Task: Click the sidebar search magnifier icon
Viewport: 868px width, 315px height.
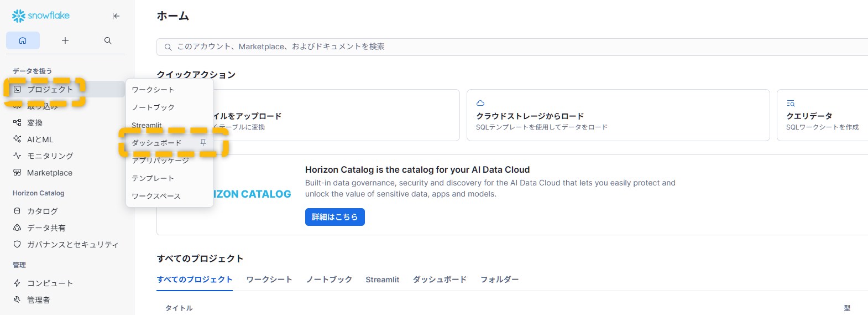Action: coord(108,40)
